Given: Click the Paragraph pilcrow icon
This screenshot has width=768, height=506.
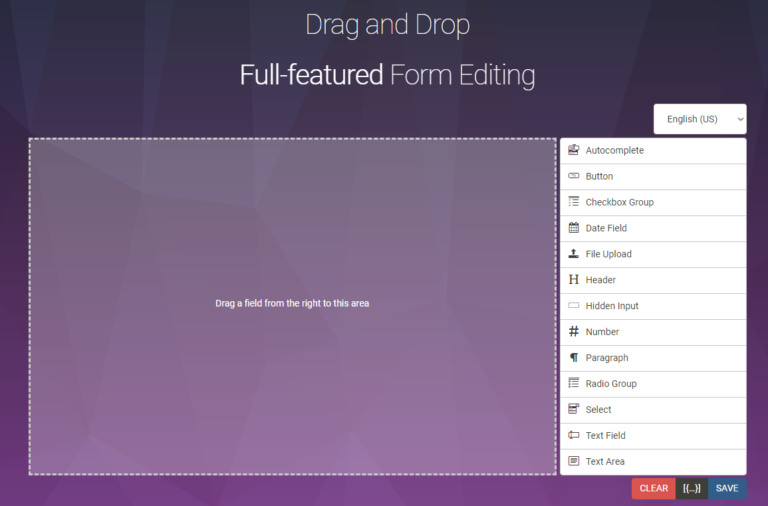Looking at the screenshot, I should (574, 358).
